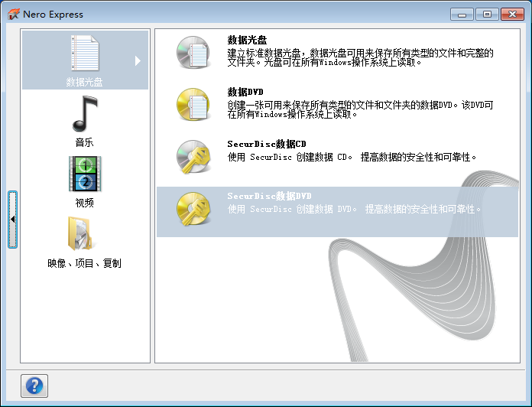
Task: Select the 数据DVD title entry
Action: coord(245,92)
